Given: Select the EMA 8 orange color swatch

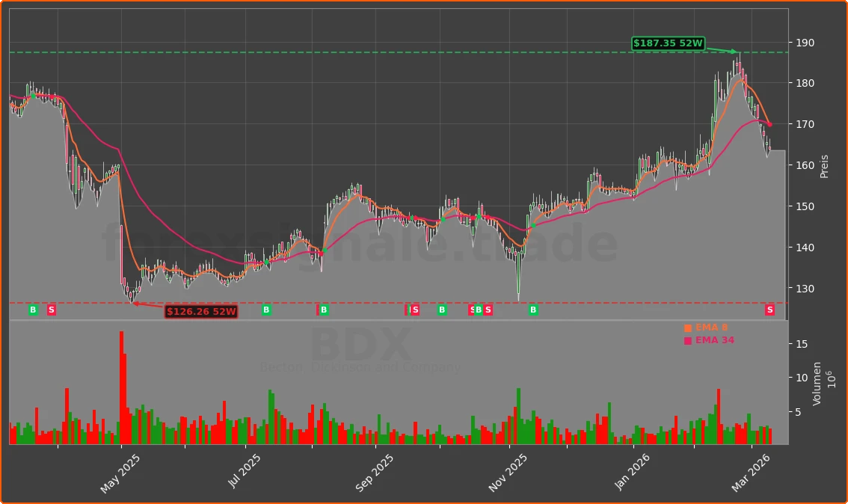Looking at the screenshot, I should point(687,327).
